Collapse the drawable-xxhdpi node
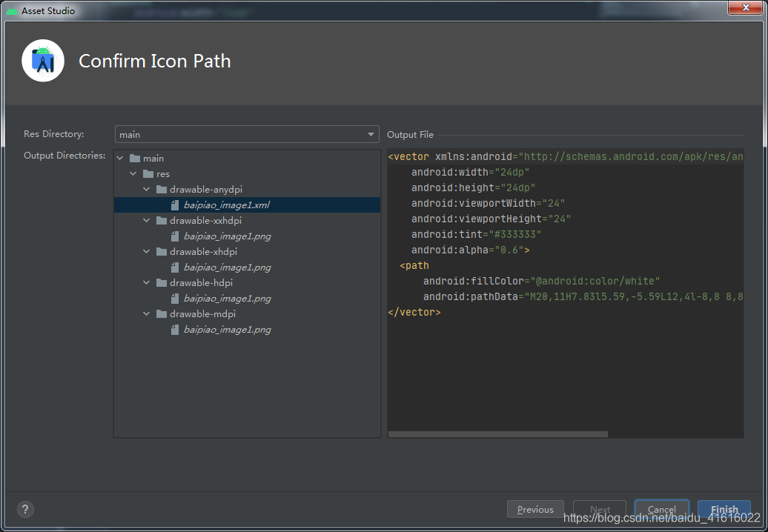Viewport: 768px width, 532px height. 147,221
